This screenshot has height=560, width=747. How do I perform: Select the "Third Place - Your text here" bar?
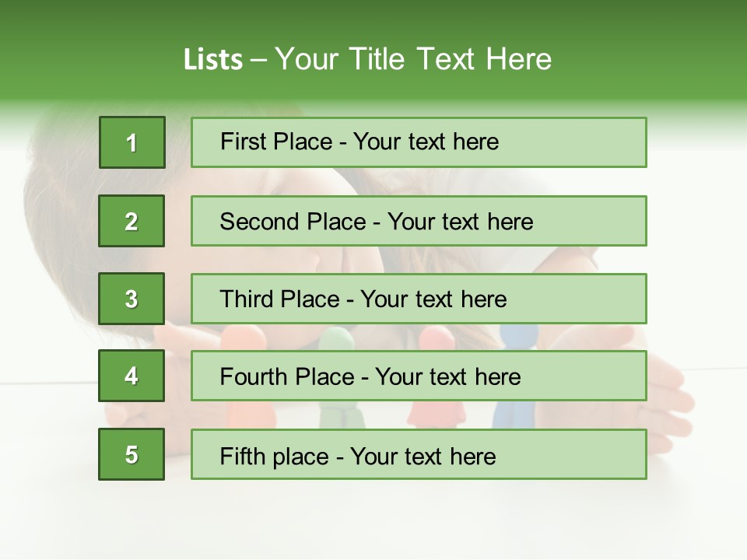(x=419, y=299)
